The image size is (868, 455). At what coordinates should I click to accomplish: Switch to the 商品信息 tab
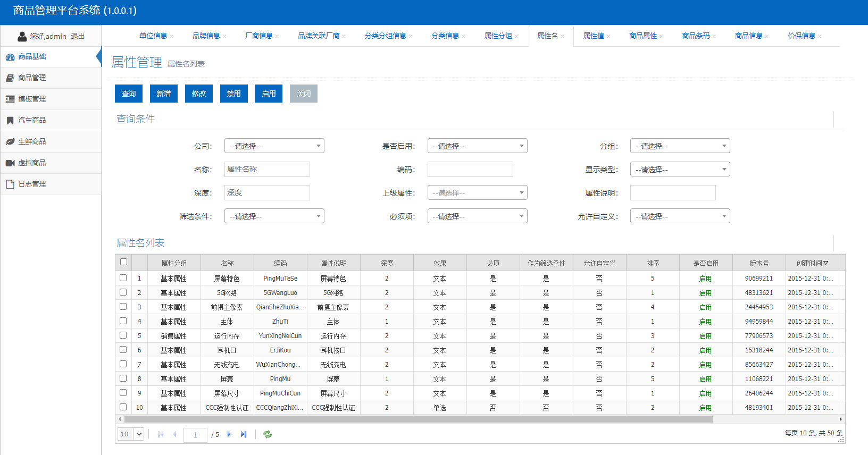(x=749, y=36)
